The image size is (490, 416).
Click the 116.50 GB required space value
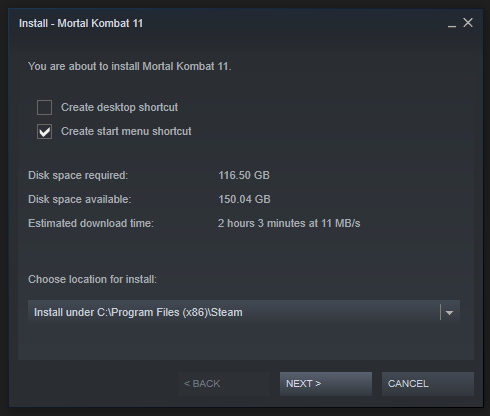coord(244,175)
